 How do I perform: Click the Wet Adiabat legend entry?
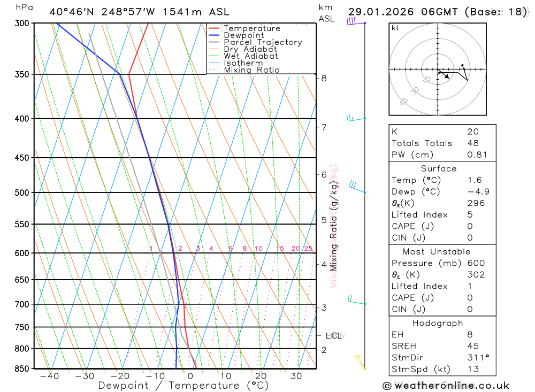(x=243, y=56)
